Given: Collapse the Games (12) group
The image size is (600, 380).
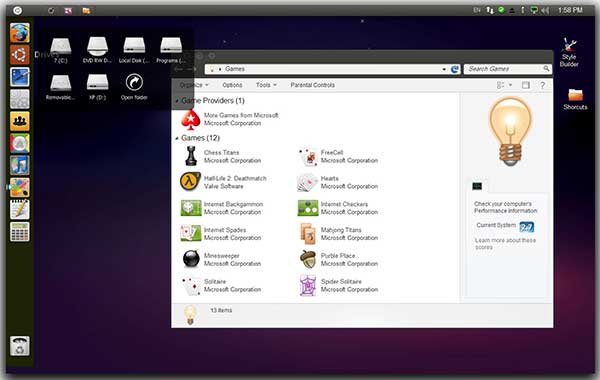Looking at the screenshot, I should tap(177, 138).
